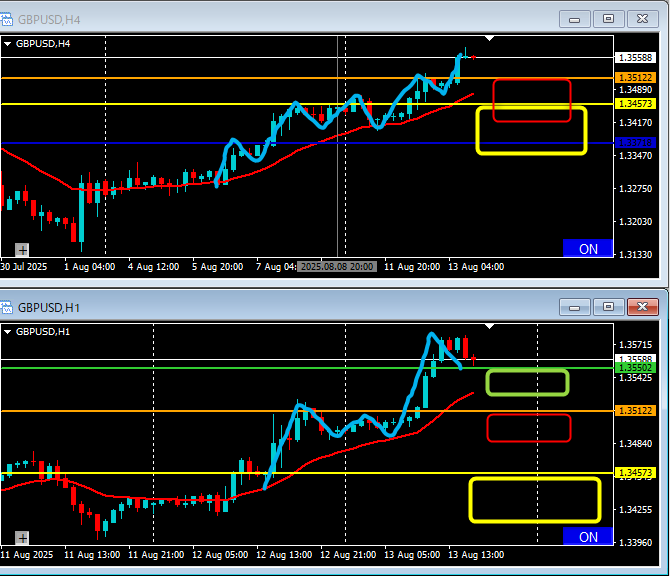This screenshot has width=670, height=576.
Task: Click 1.34255 on H1 price scale
Action: pos(635,509)
